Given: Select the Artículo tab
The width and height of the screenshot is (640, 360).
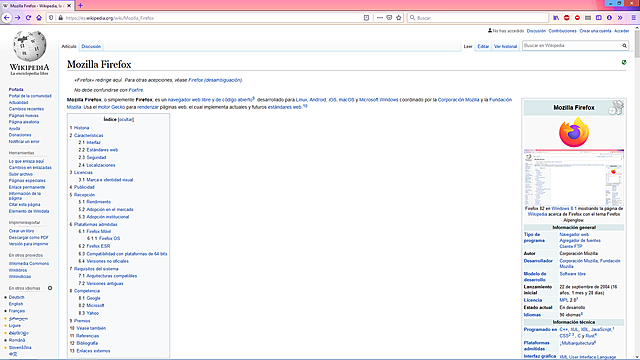Looking at the screenshot, I should (x=69, y=47).
